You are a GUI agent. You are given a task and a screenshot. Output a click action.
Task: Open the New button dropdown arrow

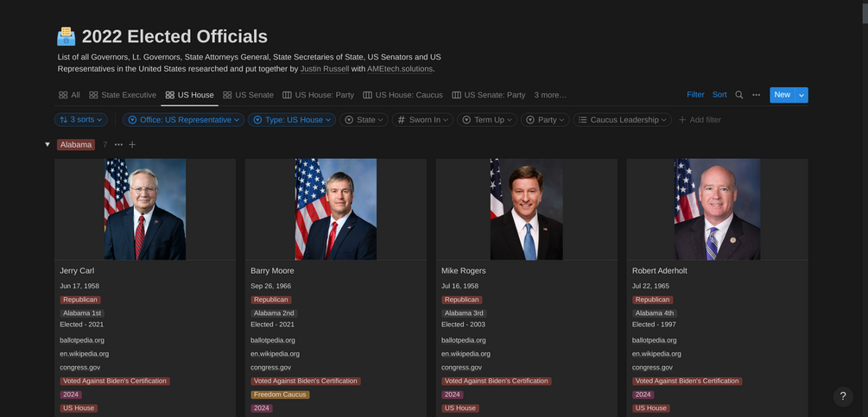coord(801,95)
